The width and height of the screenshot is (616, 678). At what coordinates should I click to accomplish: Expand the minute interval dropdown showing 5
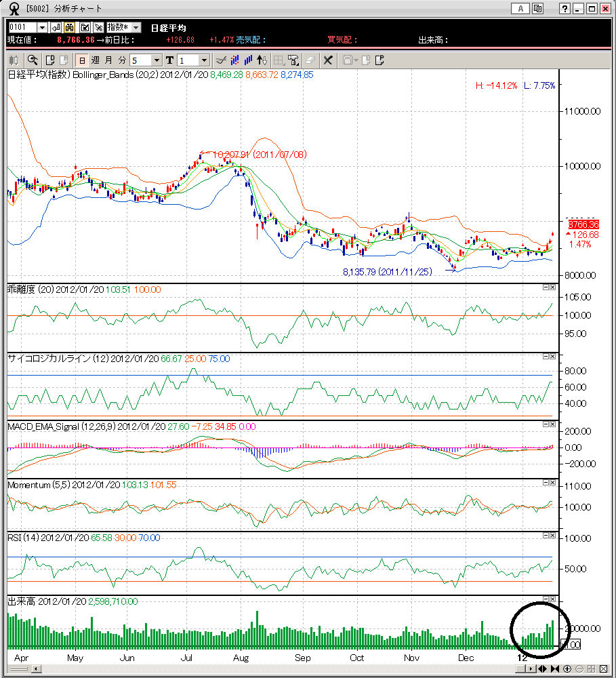pyautogui.click(x=157, y=60)
